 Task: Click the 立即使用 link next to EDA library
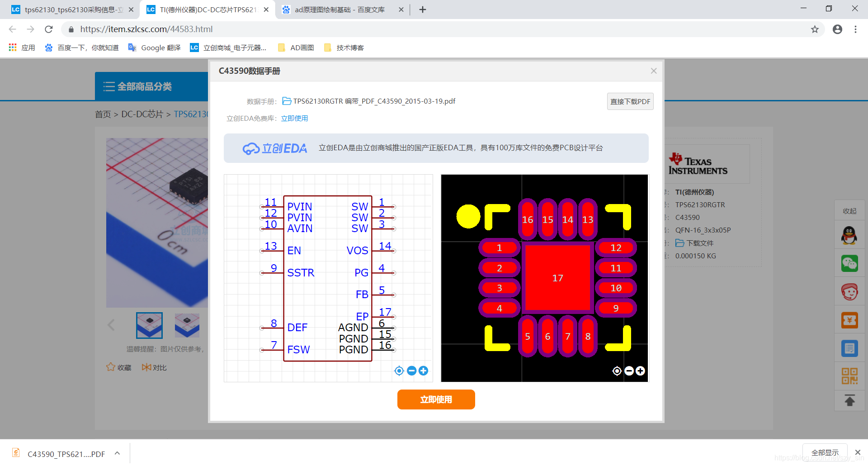coord(294,119)
